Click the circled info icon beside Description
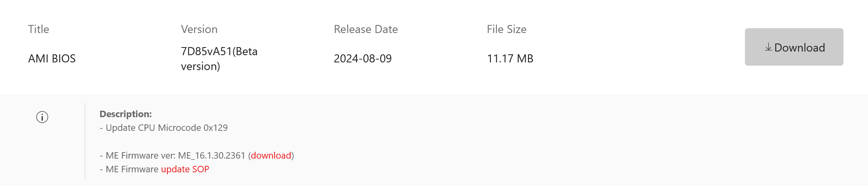 coord(42,117)
